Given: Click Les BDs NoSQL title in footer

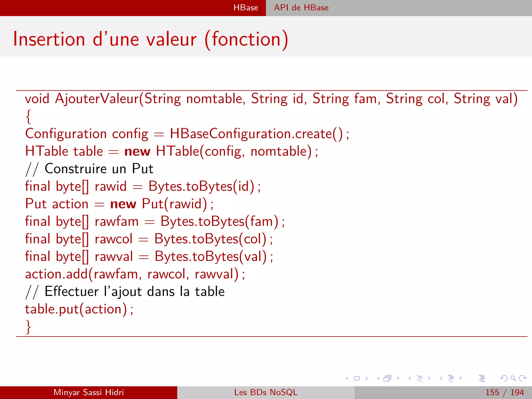Looking at the screenshot, I should (266, 392).
